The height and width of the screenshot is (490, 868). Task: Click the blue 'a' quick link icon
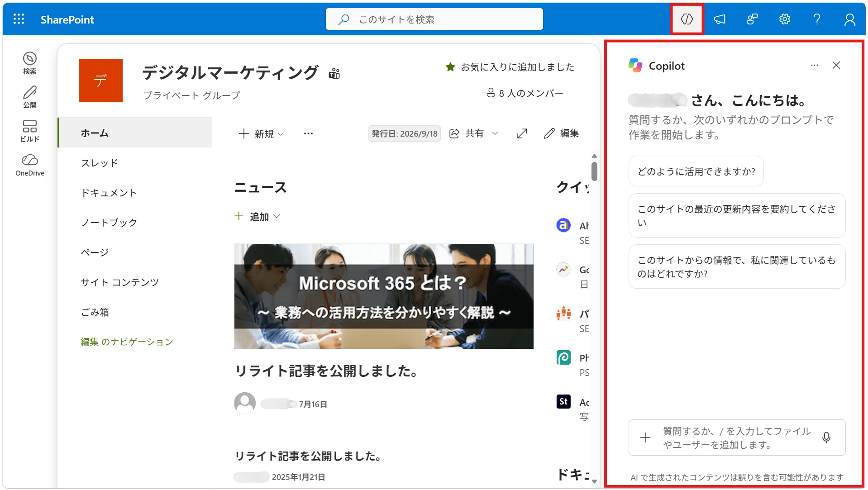click(x=563, y=225)
